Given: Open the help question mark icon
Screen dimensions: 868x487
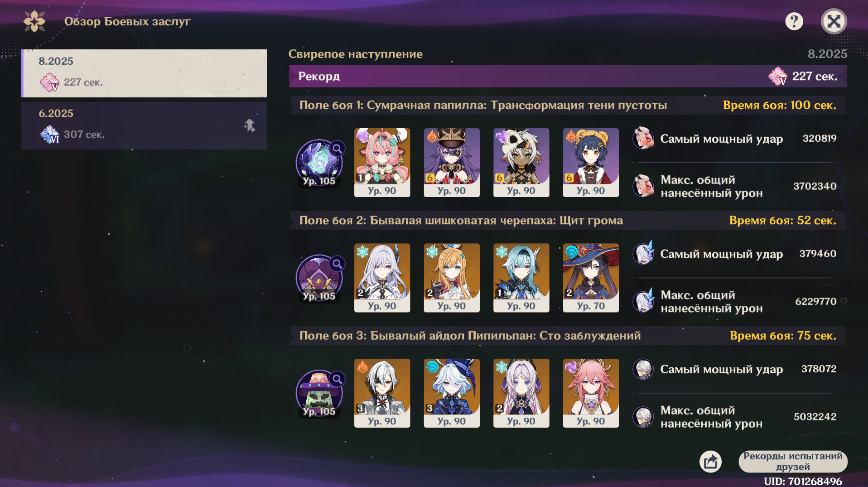Looking at the screenshot, I should [794, 21].
